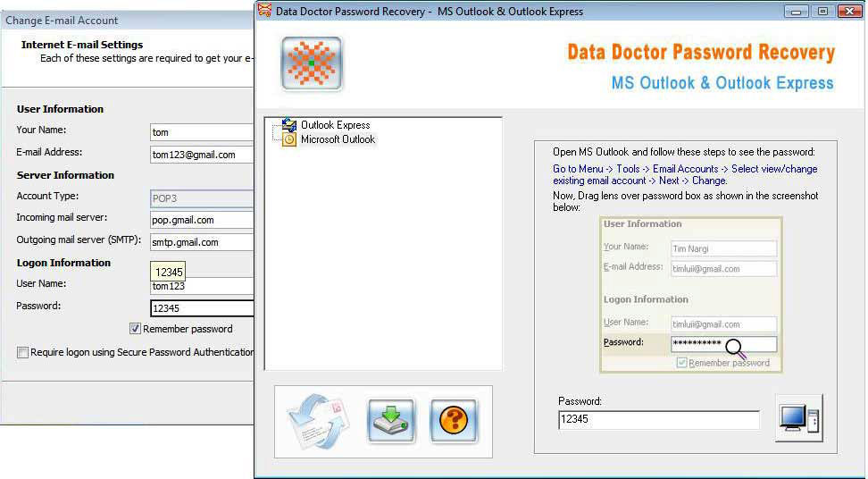Open help with the question mark icon
The image size is (868, 479).
click(x=454, y=421)
